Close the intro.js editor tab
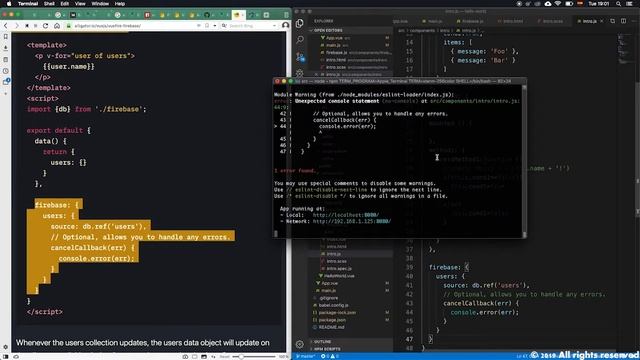The image size is (640, 360). (x=602, y=21)
